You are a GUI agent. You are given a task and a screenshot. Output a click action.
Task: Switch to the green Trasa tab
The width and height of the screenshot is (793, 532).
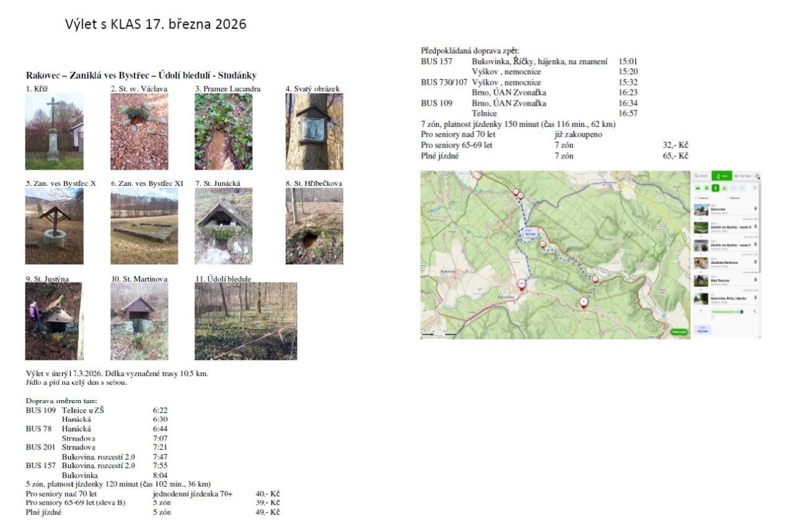(721, 176)
